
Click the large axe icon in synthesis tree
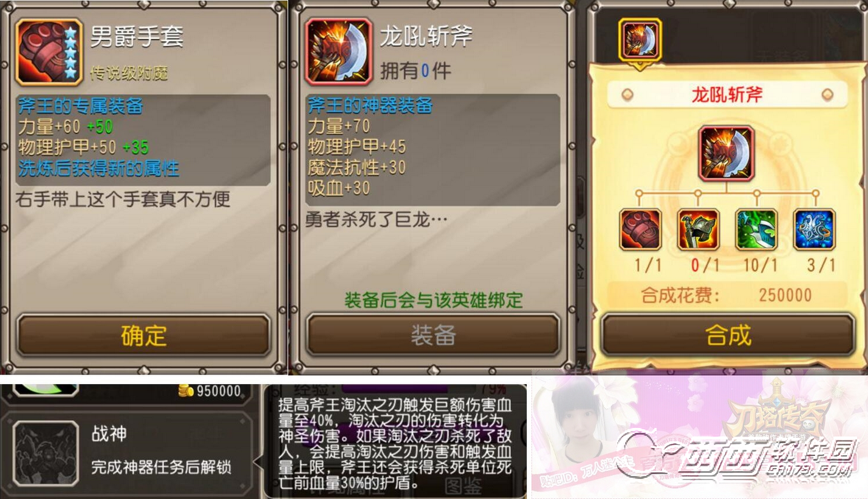click(x=726, y=154)
